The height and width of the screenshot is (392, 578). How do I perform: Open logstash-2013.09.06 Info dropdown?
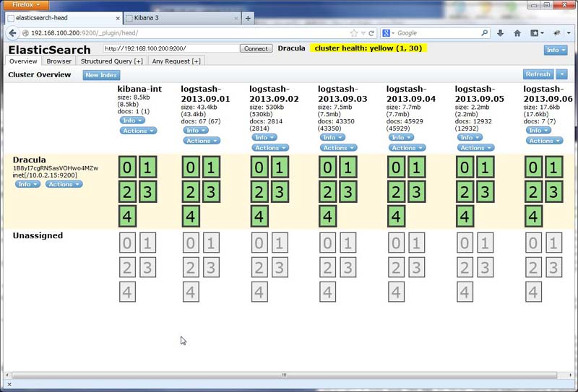click(x=538, y=131)
